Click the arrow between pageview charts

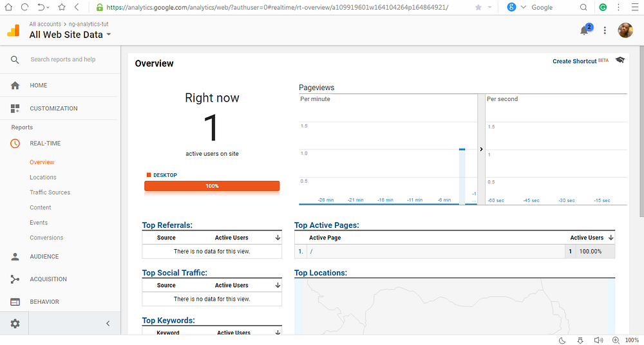click(x=481, y=149)
